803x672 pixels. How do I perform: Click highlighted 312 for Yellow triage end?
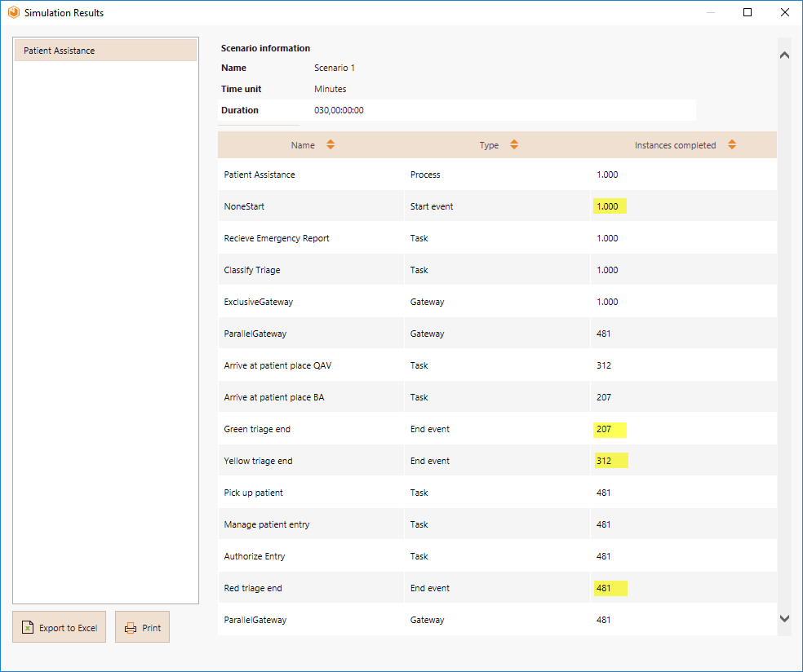[610, 461]
